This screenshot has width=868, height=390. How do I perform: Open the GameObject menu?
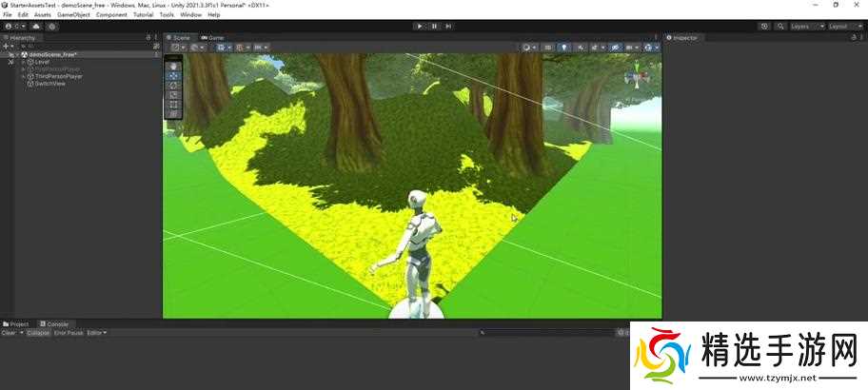coord(73,15)
